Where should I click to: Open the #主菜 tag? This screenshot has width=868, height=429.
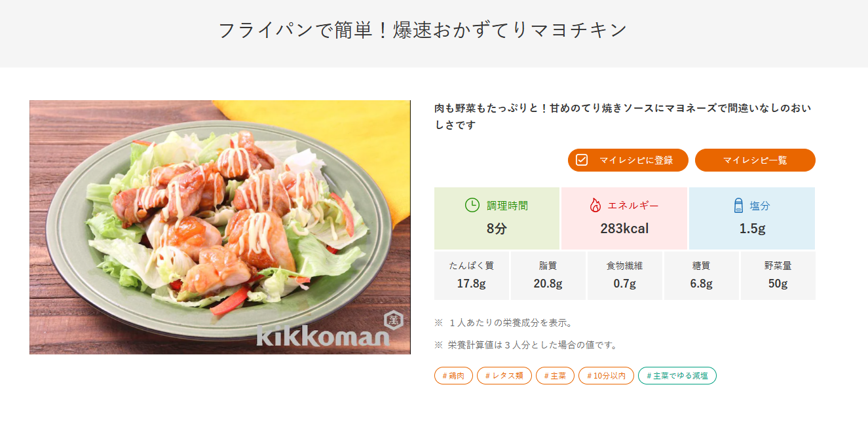tap(555, 376)
